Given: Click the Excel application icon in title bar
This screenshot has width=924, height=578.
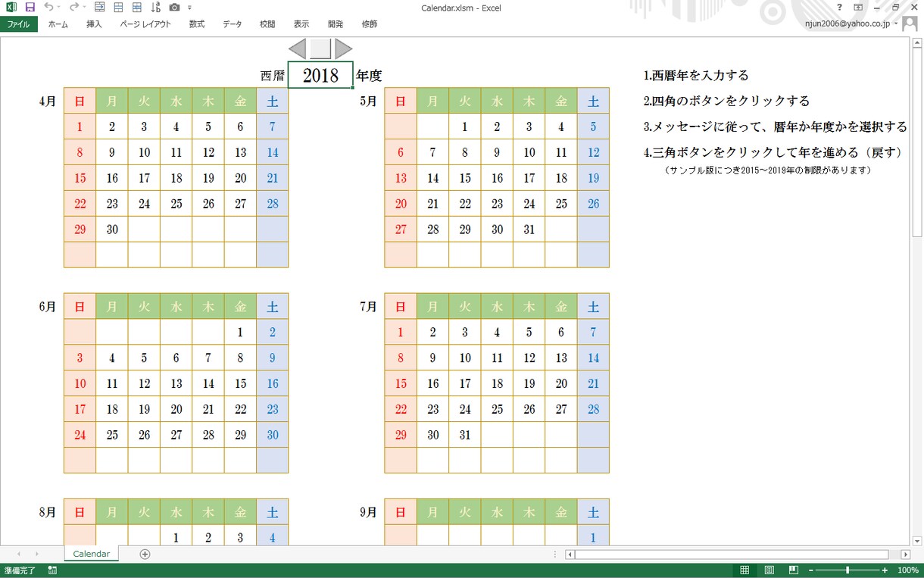Looking at the screenshot, I should coord(11,7).
